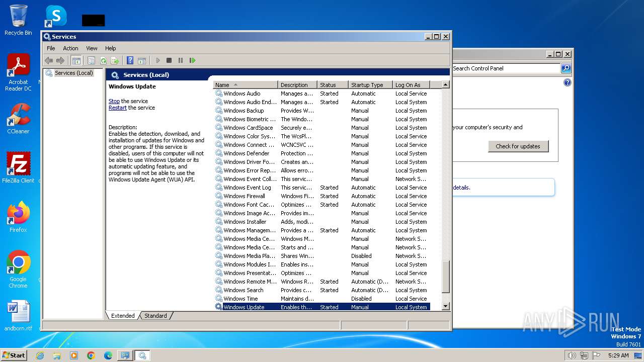This screenshot has height=362, width=644.
Task: Open the File menu in Services
Action: pyautogui.click(x=51, y=48)
